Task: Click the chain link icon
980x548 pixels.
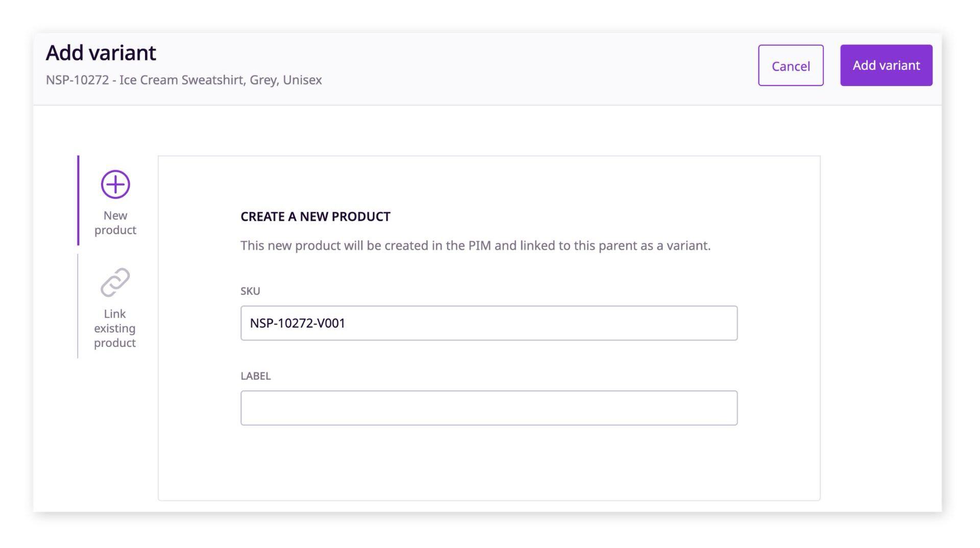Action: 115,282
